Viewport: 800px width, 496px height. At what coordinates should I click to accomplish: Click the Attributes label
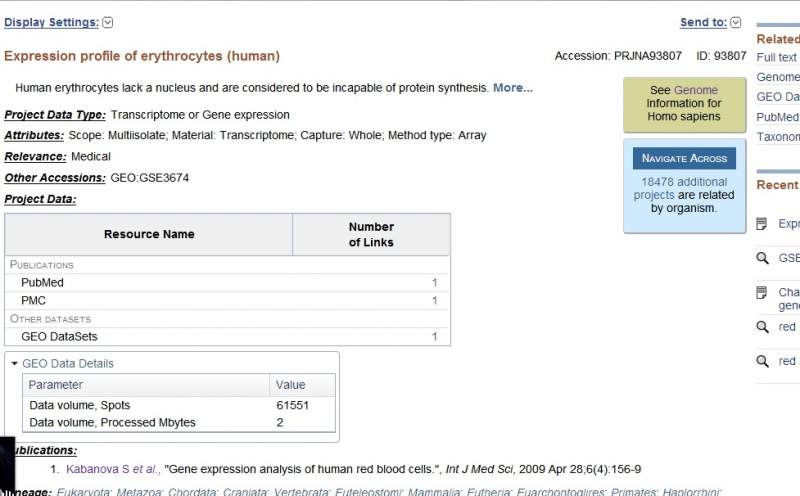(x=34, y=135)
